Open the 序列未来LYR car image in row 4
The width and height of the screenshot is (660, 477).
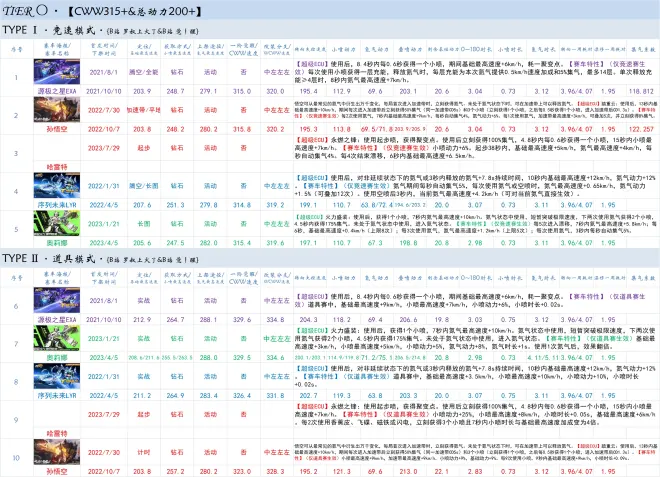50,186
